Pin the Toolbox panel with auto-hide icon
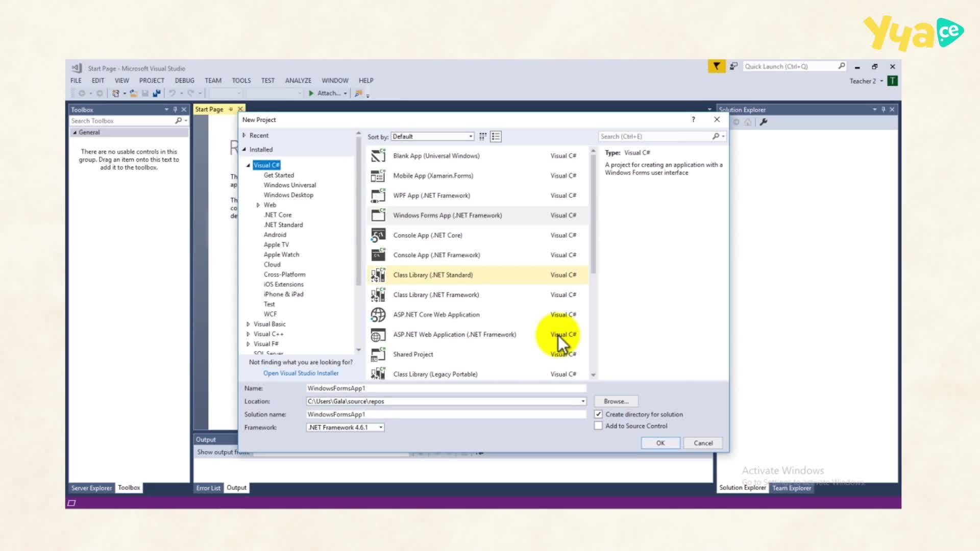The image size is (980, 551). [175, 110]
